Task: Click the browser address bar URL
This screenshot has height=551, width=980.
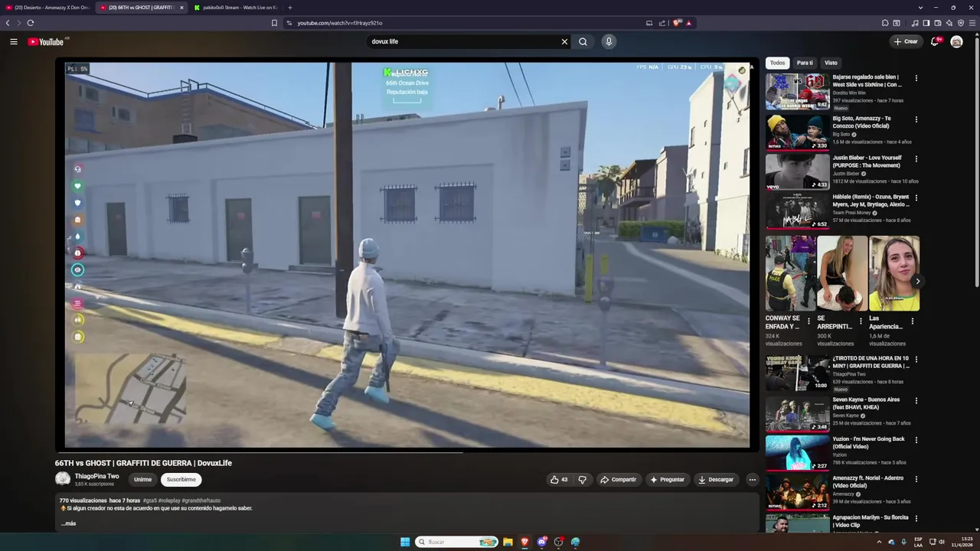Action: coord(339,23)
